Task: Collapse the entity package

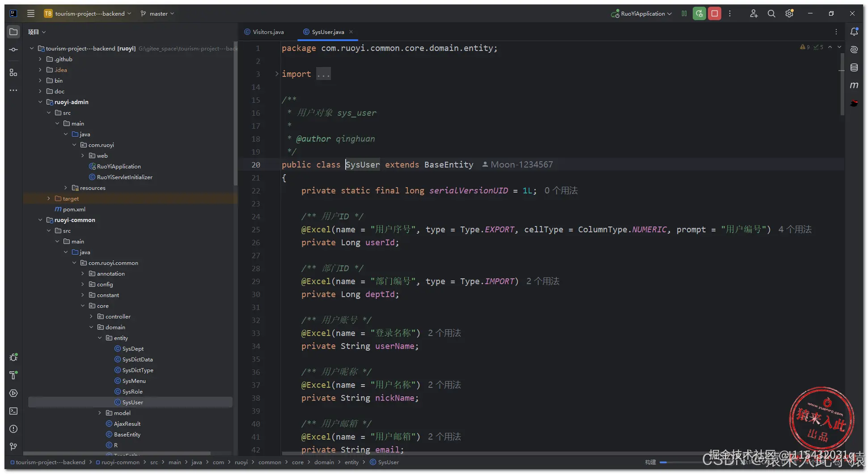Action: (100, 338)
